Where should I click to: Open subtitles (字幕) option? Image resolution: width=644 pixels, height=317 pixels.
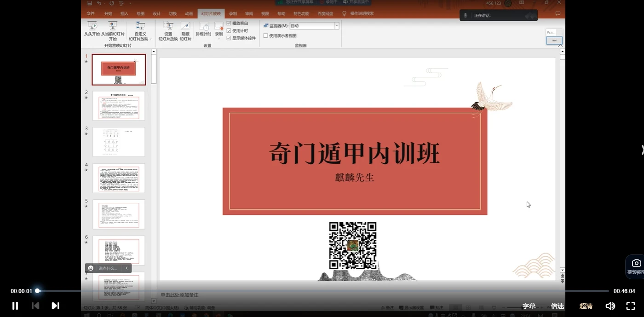click(x=529, y=306)
